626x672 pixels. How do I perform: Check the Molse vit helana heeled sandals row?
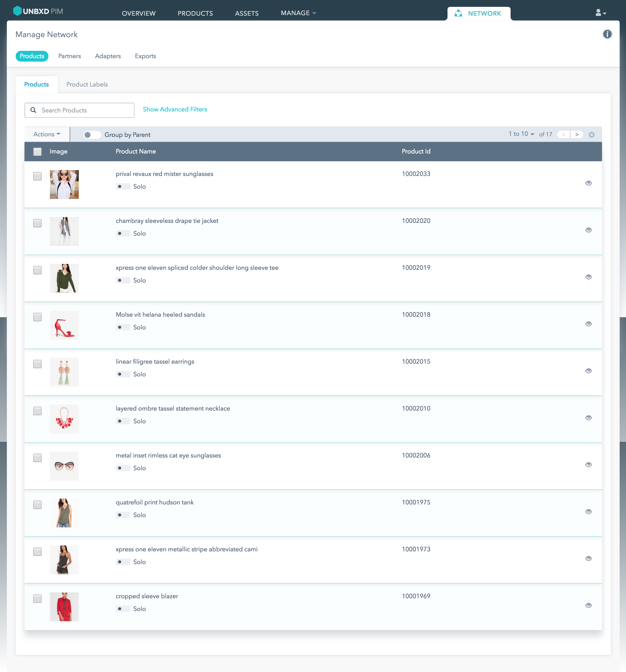[38, 317]
